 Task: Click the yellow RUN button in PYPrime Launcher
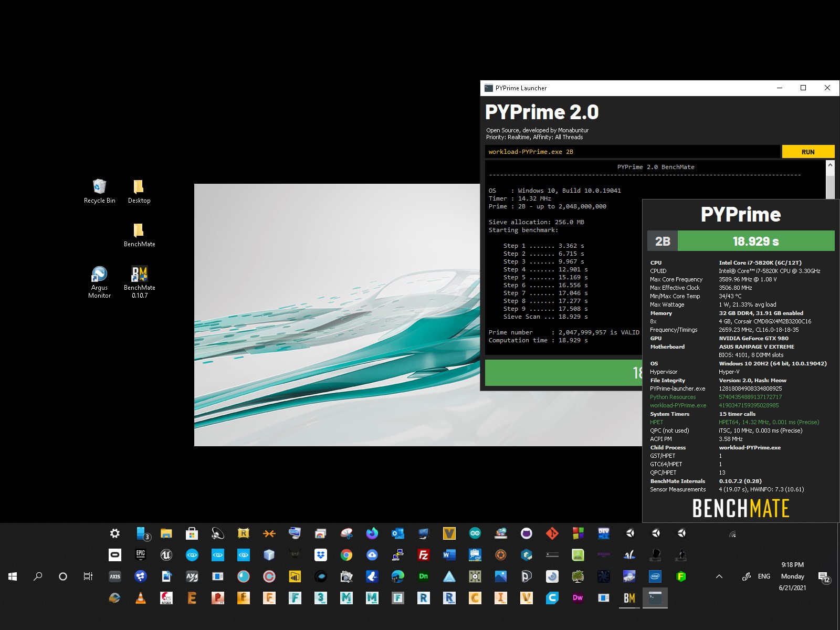pyautogui.click(x=808, y=152)
